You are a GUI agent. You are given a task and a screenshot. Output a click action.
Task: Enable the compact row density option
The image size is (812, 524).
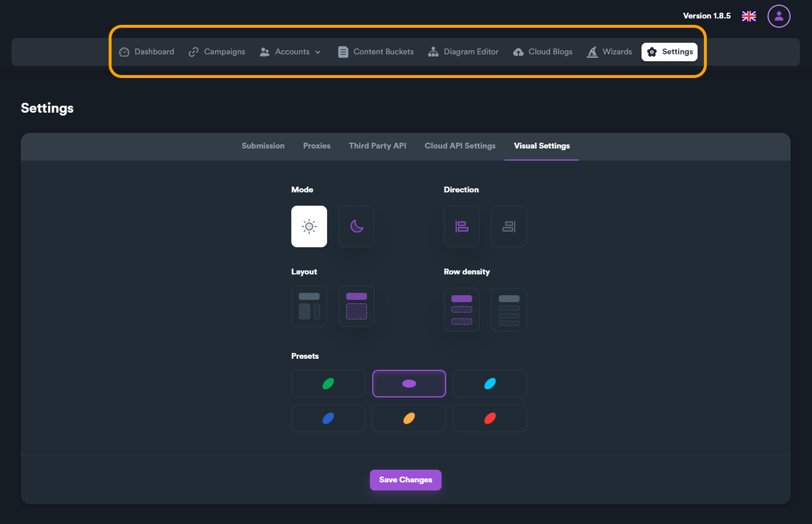tap(509, 310)
